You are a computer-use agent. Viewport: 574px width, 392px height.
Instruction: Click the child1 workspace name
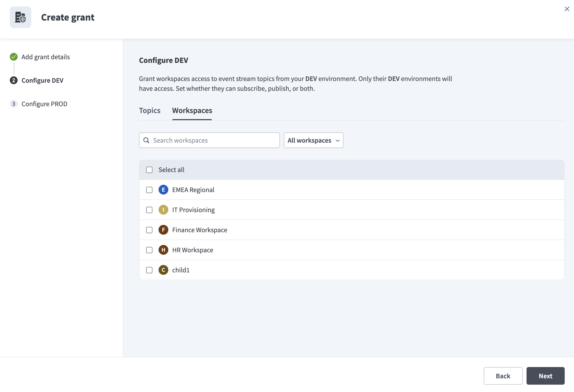pyautogui.click(x=181, y=270)
